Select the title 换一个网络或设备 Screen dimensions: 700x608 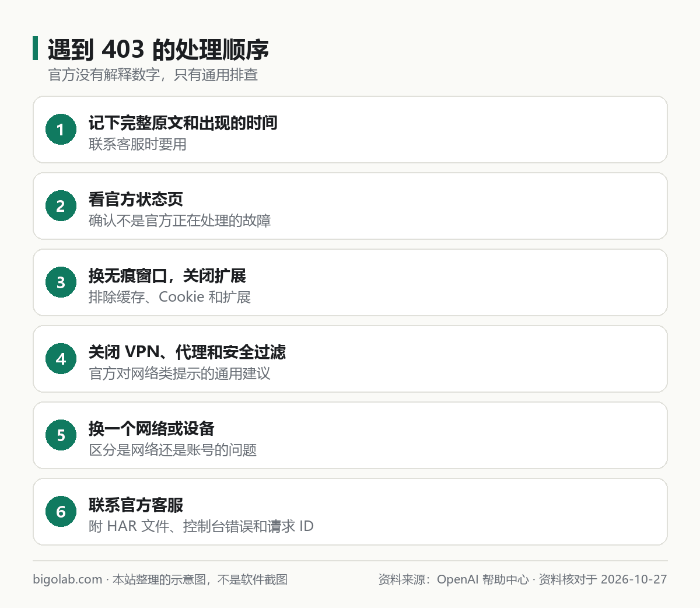(x=152, y=429)
